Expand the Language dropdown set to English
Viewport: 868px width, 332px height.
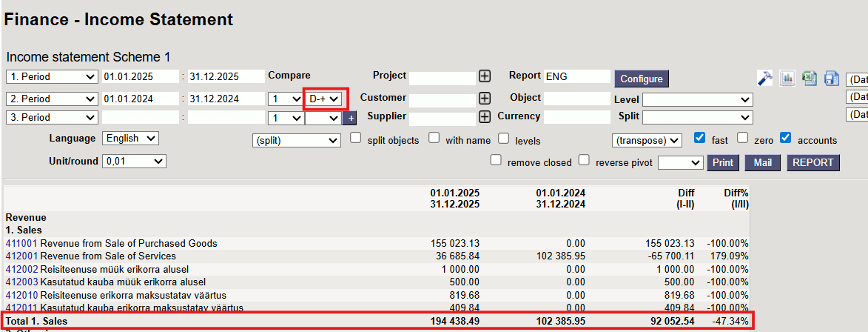tap(130, 139)
